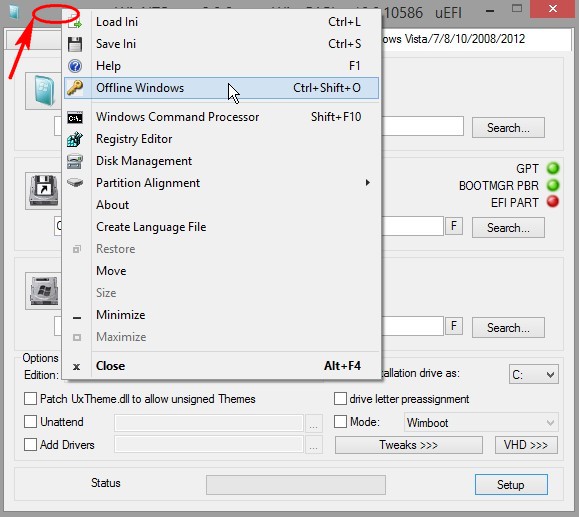Click the Load Ini icon with the green arrow
The height and width of the screenshot is (517, 579).
75,22
